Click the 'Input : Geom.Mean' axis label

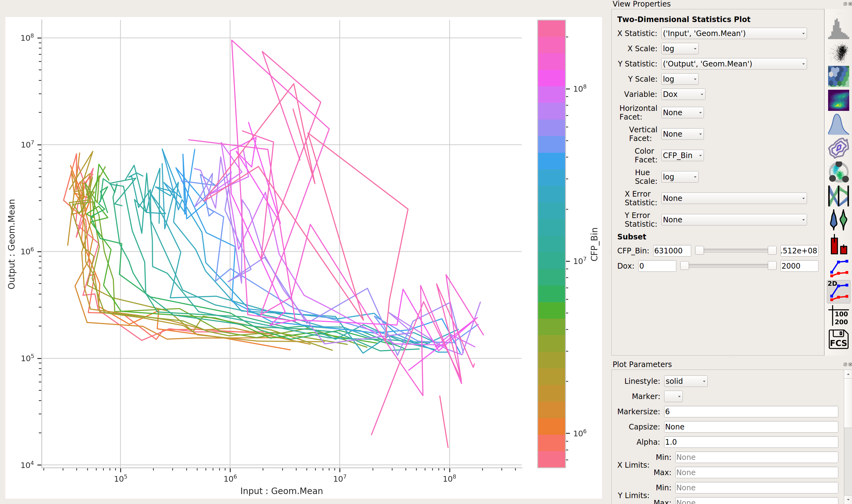point(282,491)
